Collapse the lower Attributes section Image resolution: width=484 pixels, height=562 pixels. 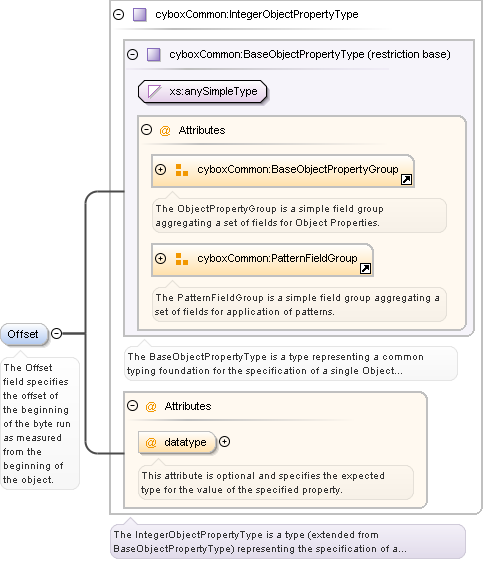tap(133, 406)
